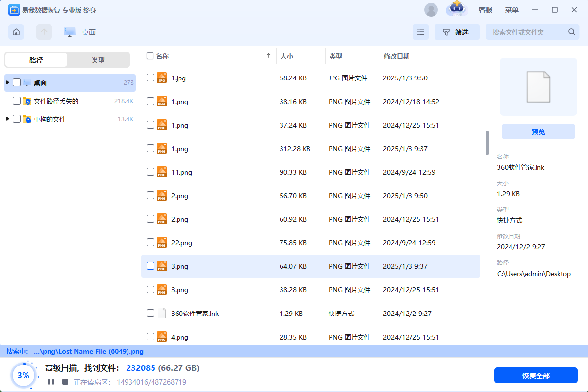This screenshot has height=392, width=588.
Task: Expand the 重构的文件 tree node
Action: [x=8, y=119]
